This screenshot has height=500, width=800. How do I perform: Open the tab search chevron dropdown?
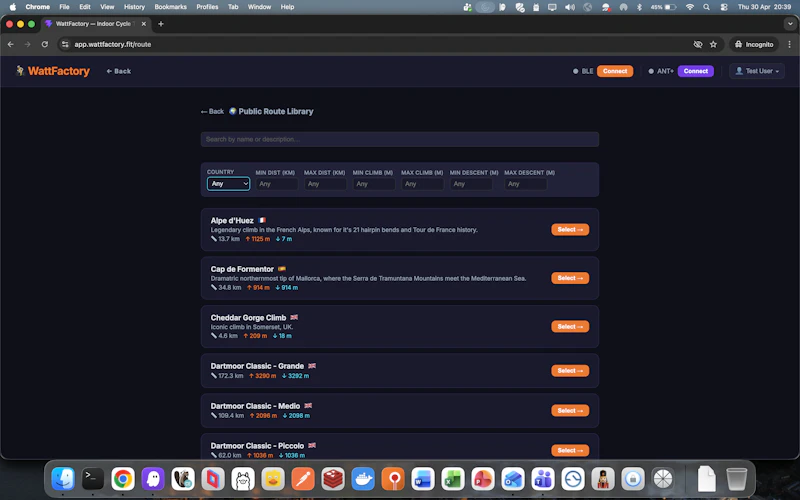790,24
